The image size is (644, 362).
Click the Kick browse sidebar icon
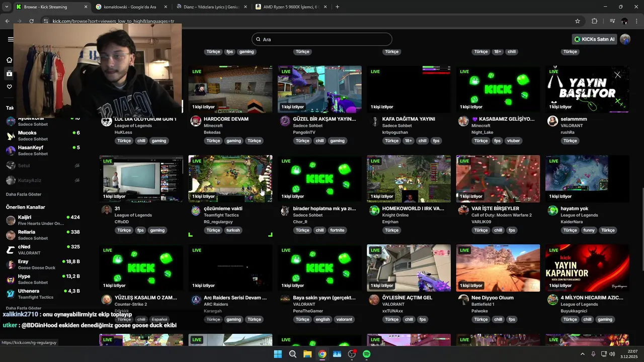point(9,73)
